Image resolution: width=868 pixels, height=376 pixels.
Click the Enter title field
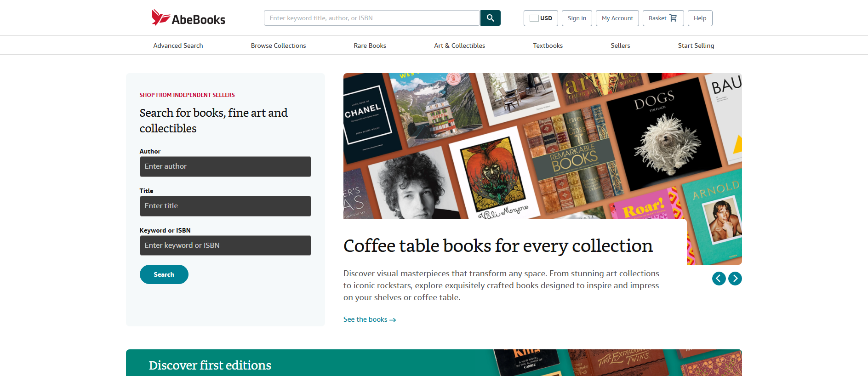(225, 206)
